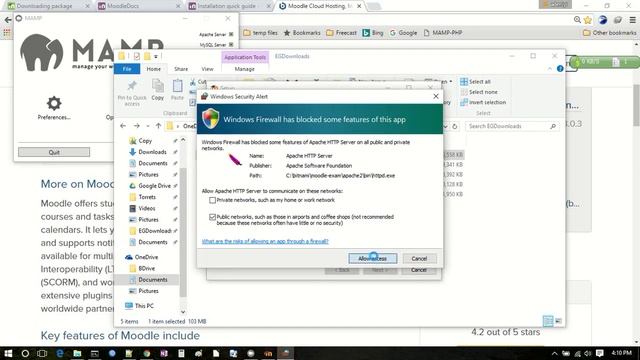Show hidden tray icons chevron
Image resolution: width=640 pixels, height=360 pixels.
554,353
